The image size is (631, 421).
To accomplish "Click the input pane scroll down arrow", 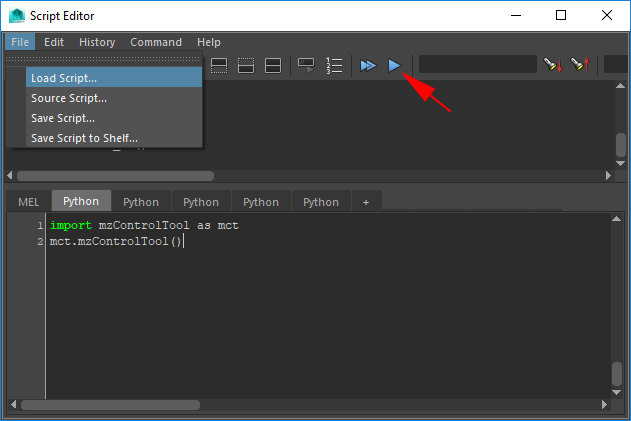I will tap(616, 392).
